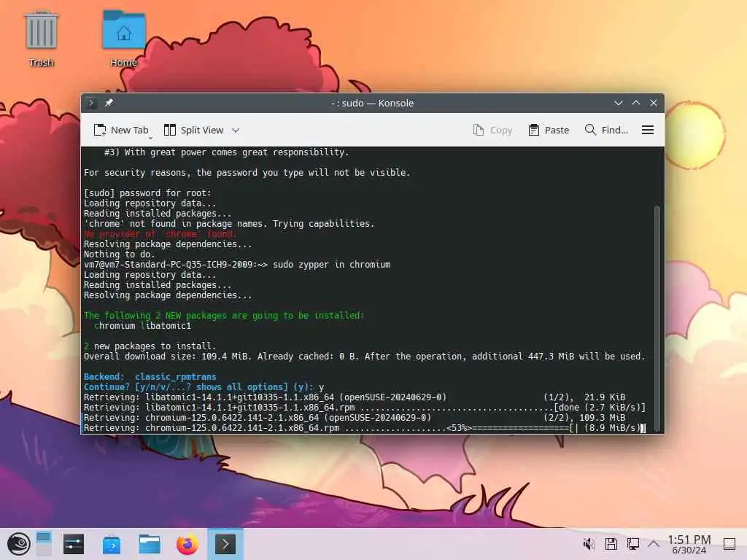Click the Split View button

193,130
